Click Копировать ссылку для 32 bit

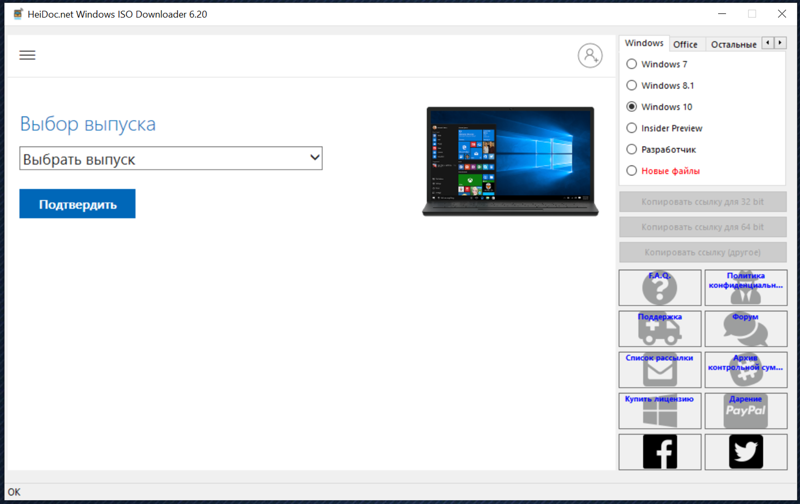pyautogui.click(x=703, y=201)
